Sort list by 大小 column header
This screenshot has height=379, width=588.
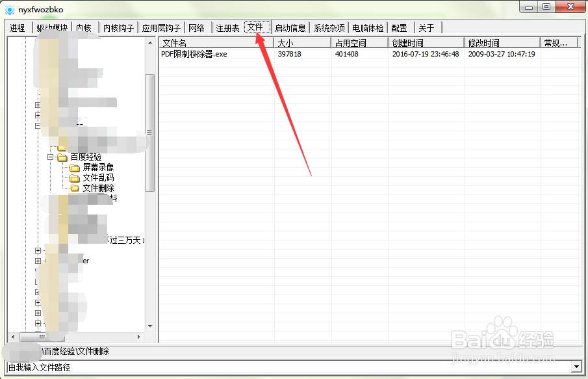click(x=303, y=43)
